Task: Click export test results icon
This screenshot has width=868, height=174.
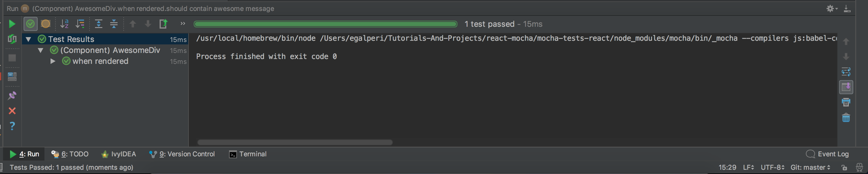Action: click(x=164, y=24)
